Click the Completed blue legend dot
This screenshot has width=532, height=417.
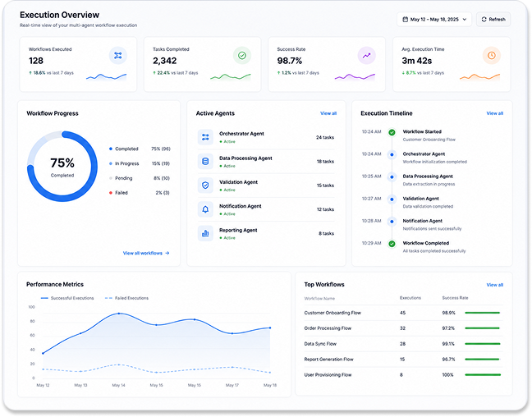tap(111, 149)
